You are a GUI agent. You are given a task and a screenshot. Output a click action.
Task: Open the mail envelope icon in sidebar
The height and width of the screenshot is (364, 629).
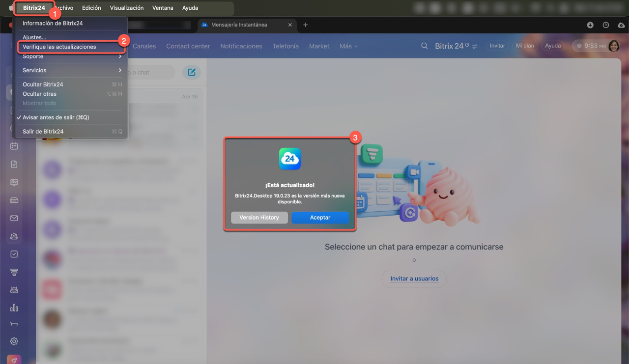point(14,218)
